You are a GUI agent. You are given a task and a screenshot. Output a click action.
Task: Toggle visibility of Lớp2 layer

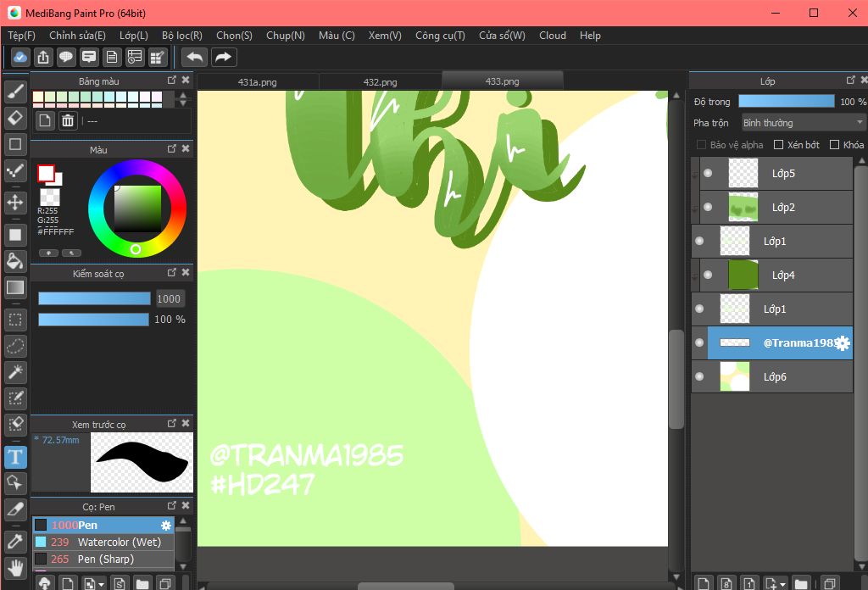(x=708, y=207)
